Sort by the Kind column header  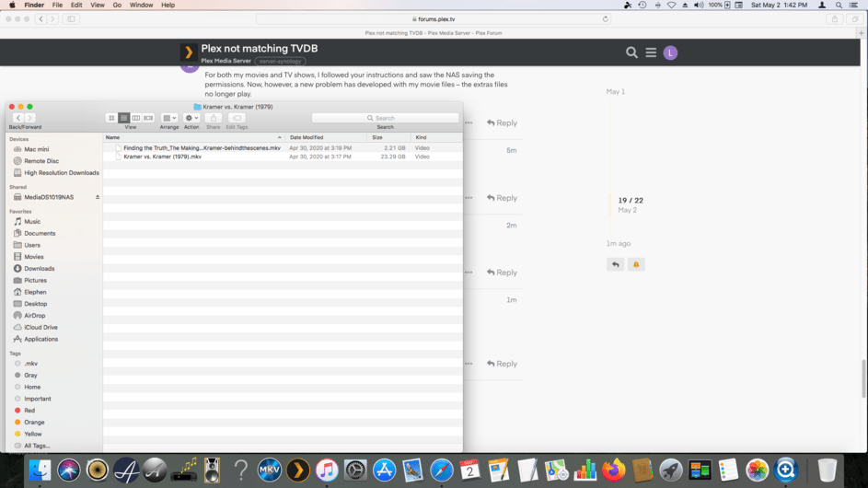(437, 137)
